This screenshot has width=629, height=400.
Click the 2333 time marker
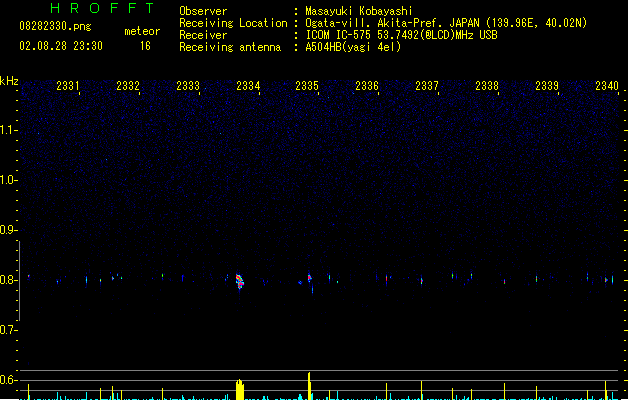click(188, 86)
